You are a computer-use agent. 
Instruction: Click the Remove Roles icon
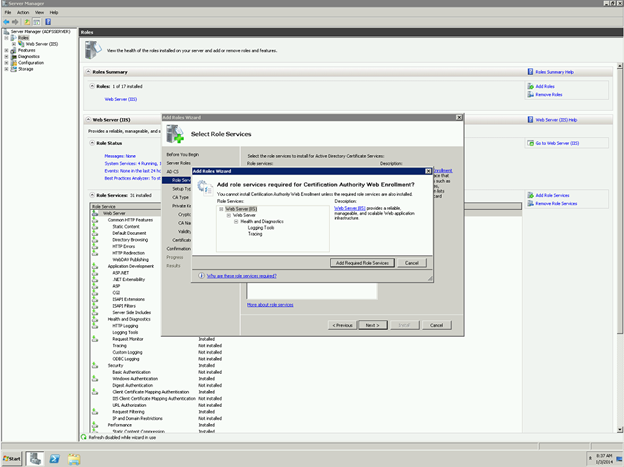530,94
